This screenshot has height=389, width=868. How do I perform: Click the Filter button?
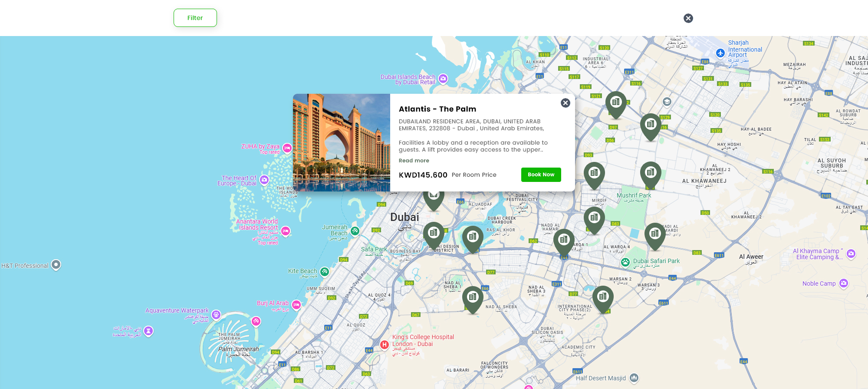tap(195, 18)
